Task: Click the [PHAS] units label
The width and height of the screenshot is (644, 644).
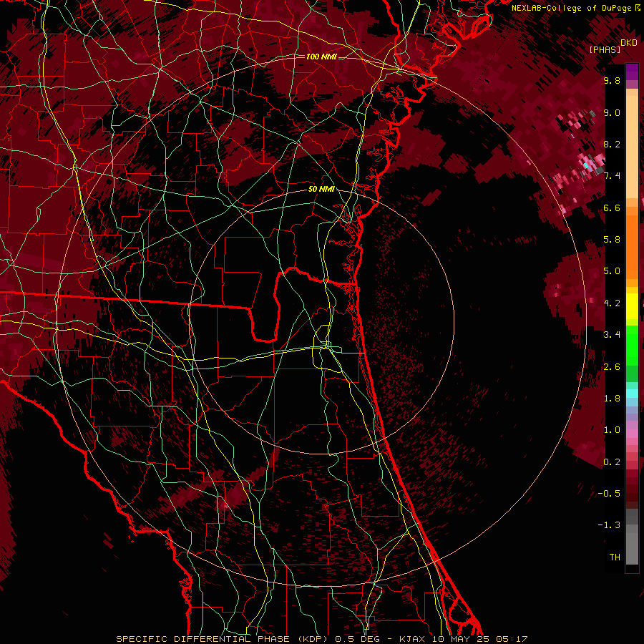Action: point(605,50)
